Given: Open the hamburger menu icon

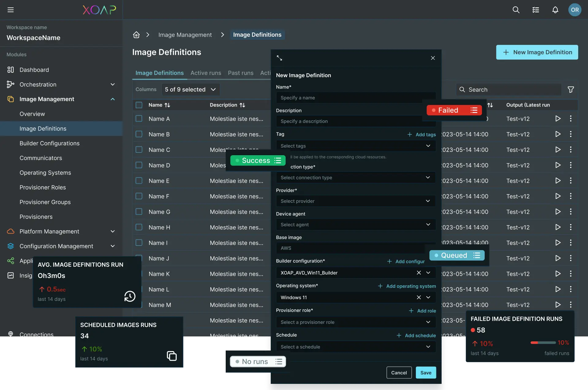Looking at the screenshot, I should [11, 10].
